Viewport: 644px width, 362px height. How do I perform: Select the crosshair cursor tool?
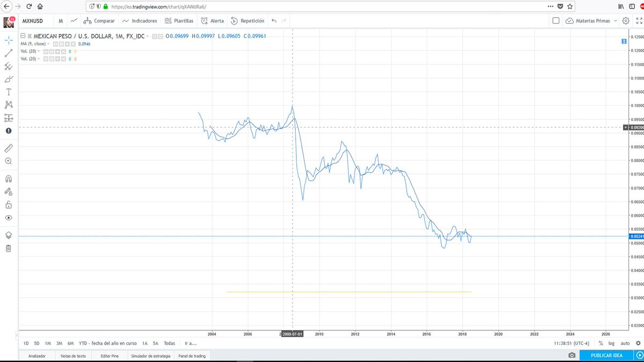click(9, 40)
